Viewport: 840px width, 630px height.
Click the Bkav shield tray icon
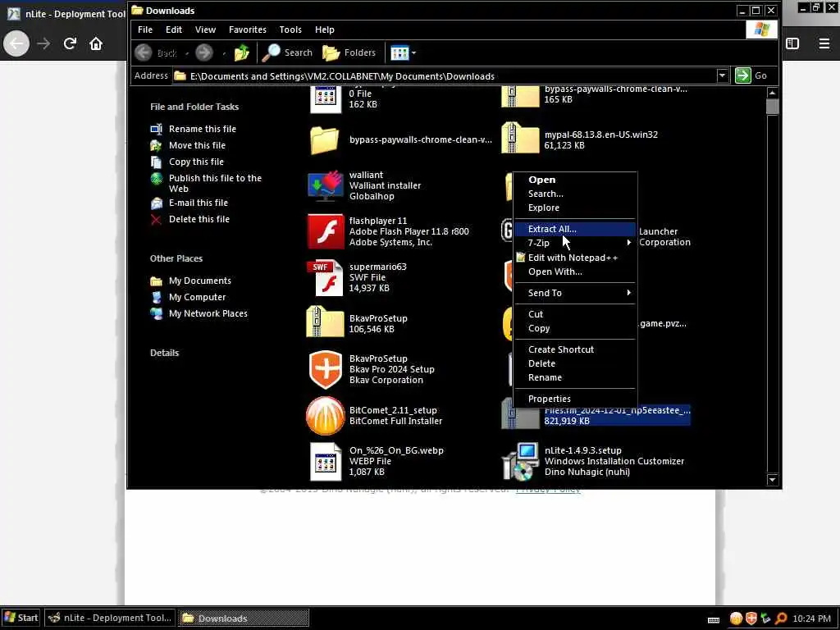tap(751, 619)
